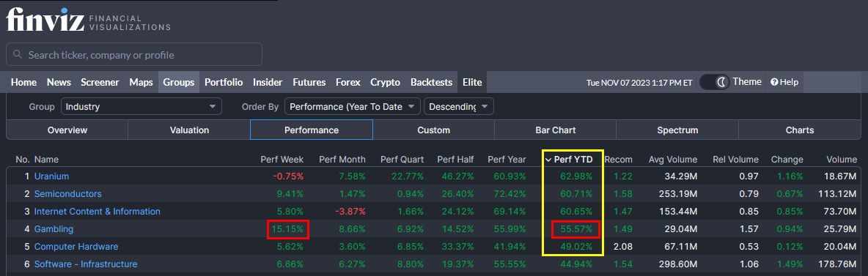Open the Screener menu item

click(x=100, y=82)
